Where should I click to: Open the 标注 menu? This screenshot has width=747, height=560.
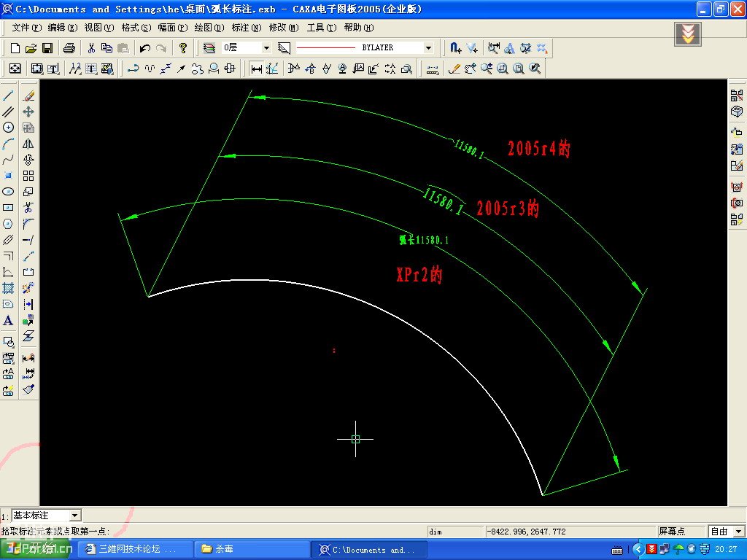coord(247,28)
